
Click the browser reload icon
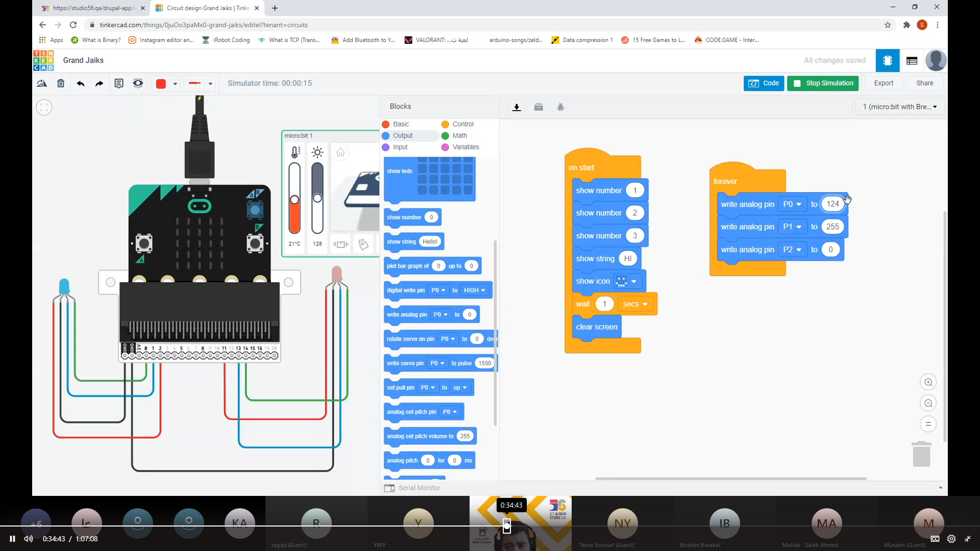pyautogui.click(x=73, y=24)
